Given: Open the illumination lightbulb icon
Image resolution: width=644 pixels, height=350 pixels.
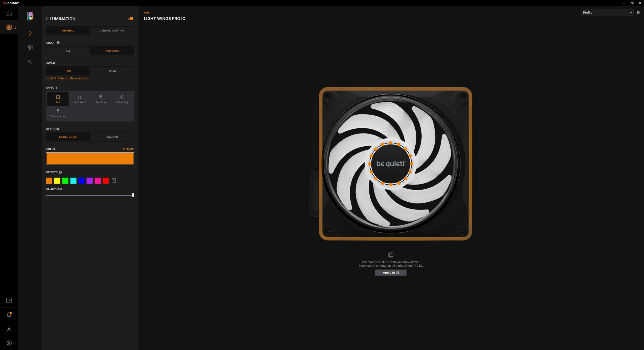Looking at the screenshot, I should [30, 33].
